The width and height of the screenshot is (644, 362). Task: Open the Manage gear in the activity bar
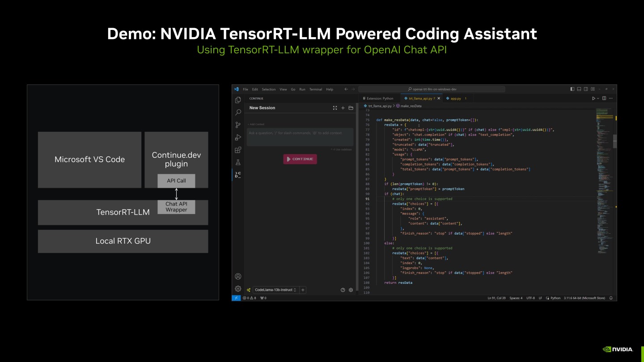click(x=238, y=289)
